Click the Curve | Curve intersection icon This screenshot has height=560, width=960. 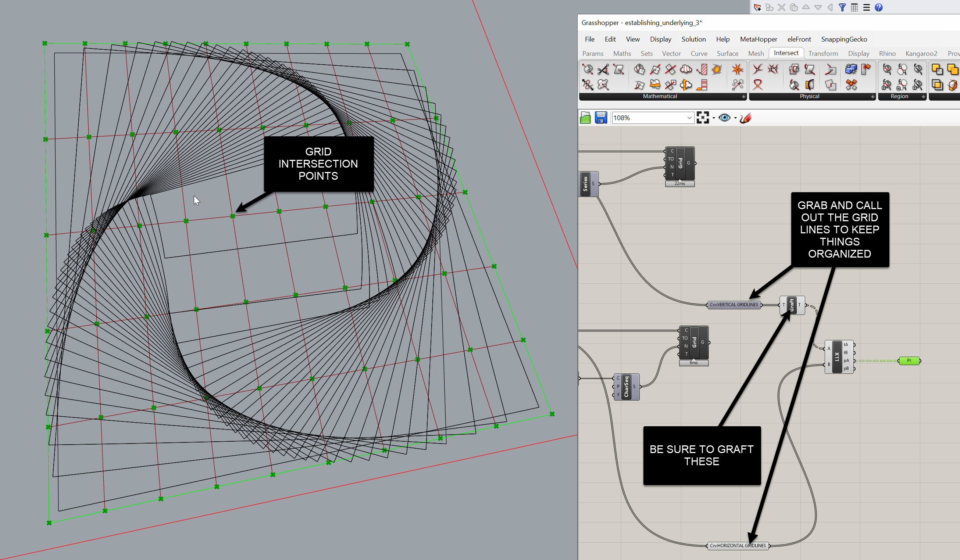tap(757, 69)
